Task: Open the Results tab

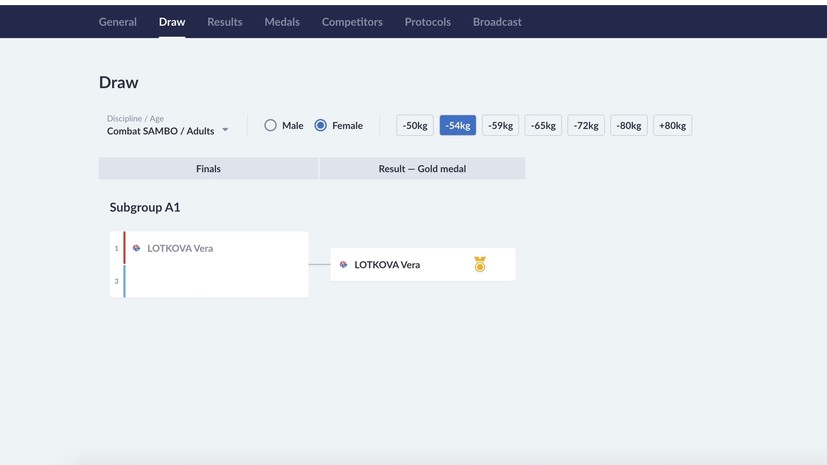Action: 224,22
